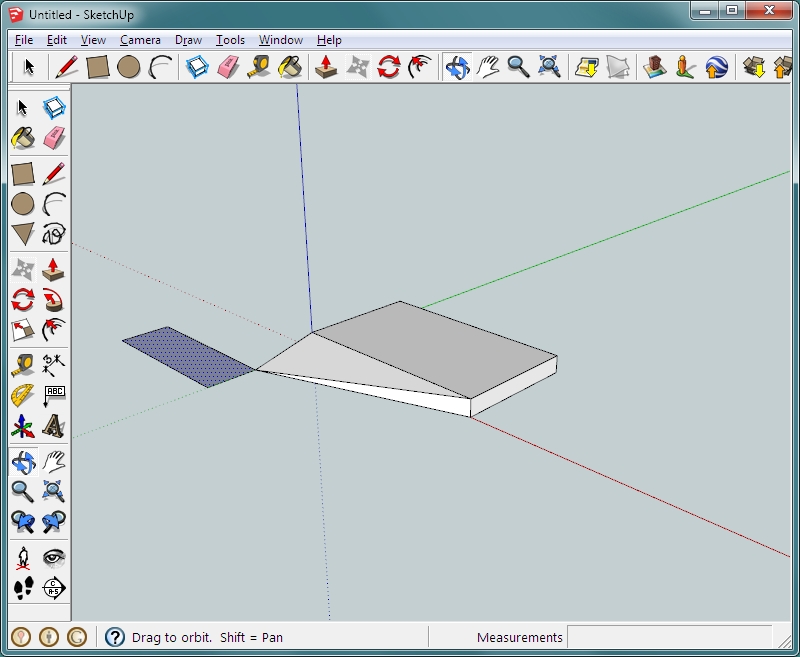The width and height of the screenshot is (800, 657).
Task: Select the Eraser tool in top toolbar
Action: [228, 67]
